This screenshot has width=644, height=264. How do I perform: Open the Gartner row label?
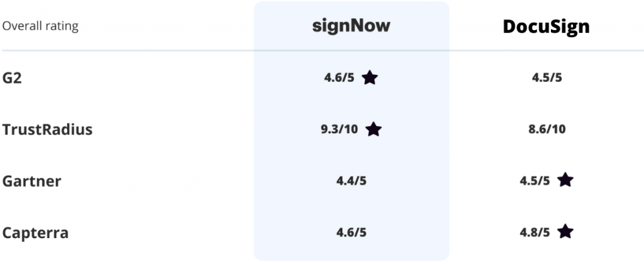click(x=32, y=181)
